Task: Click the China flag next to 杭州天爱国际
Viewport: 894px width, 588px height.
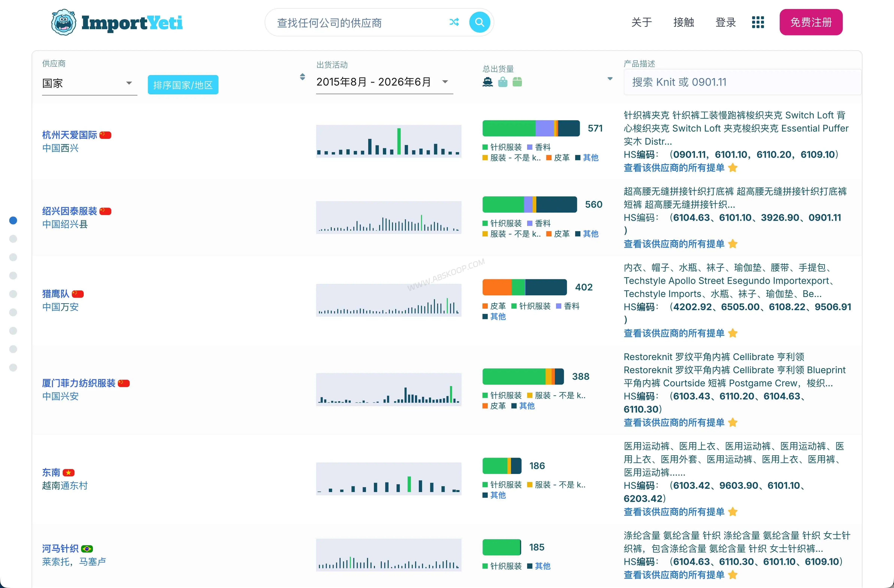Action: (105, 135)
